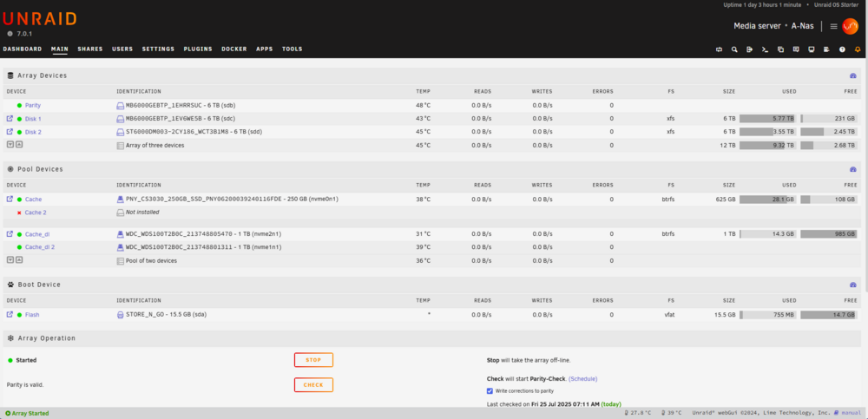
Task: Click the loop arrows icon in toolbar
Action: pos(719,49)
